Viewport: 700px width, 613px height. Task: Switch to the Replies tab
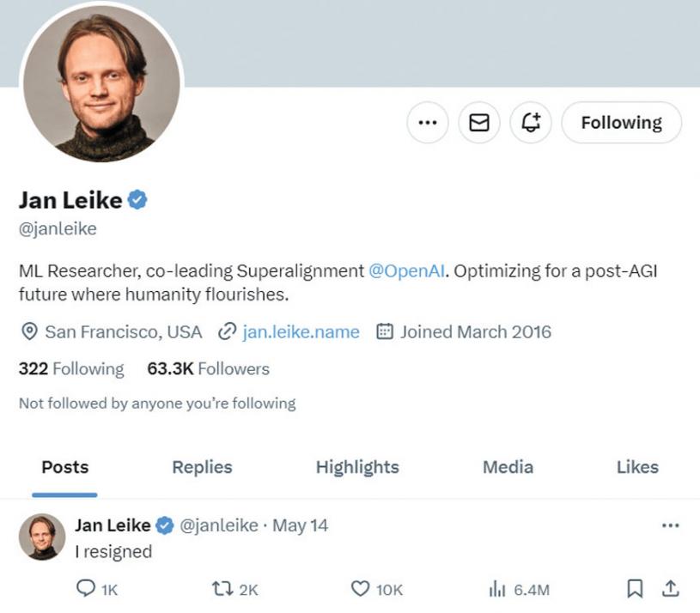tap(202, 467)
